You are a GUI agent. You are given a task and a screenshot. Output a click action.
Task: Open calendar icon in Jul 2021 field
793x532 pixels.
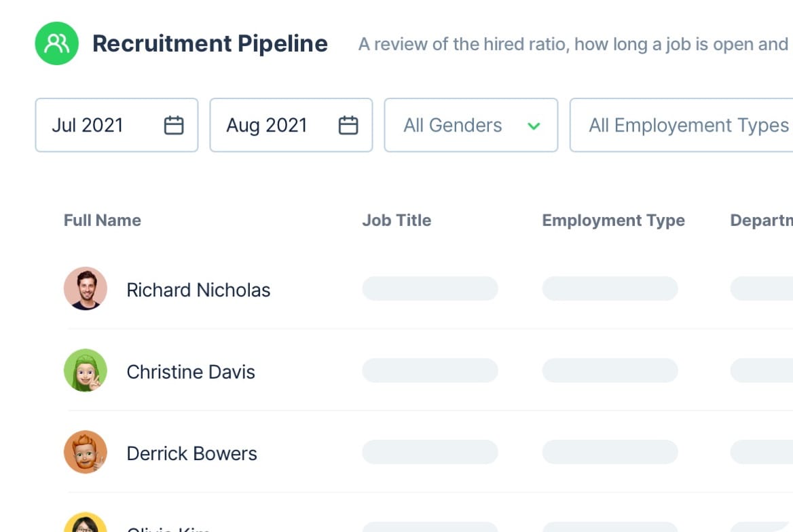point(174,126)
